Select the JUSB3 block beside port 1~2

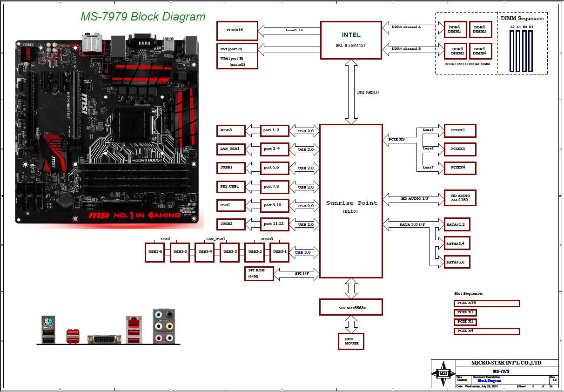tap(230, 130)
